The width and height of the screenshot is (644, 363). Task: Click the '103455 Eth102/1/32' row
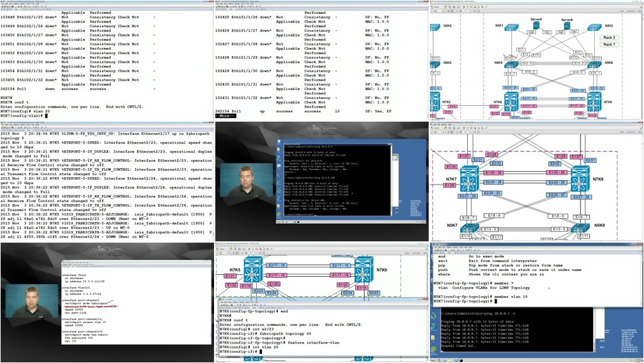78,80
